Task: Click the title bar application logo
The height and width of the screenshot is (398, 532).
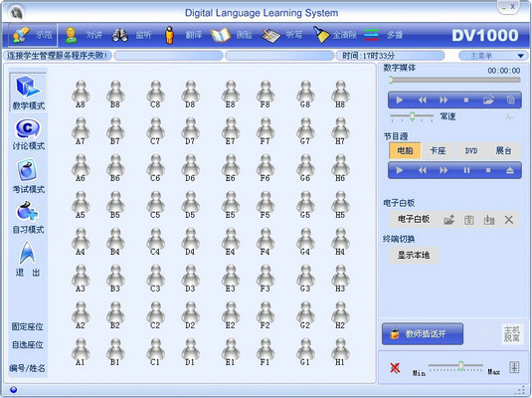Action: (16, 13)
